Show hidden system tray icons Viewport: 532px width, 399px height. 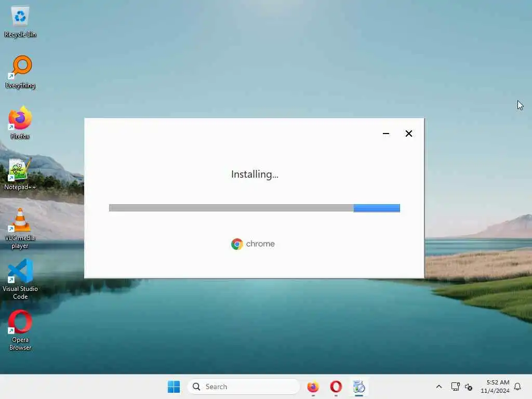pyautogui.click(x=438, y=387)
